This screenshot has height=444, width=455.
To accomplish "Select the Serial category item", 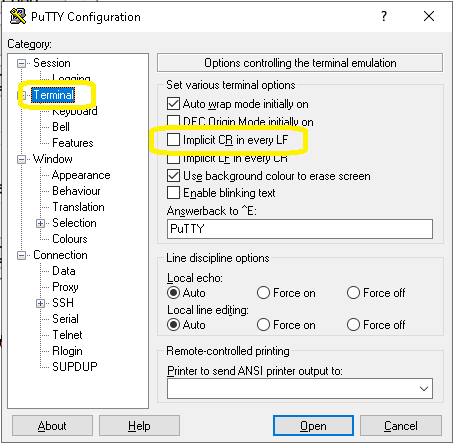I will point(65,319).
